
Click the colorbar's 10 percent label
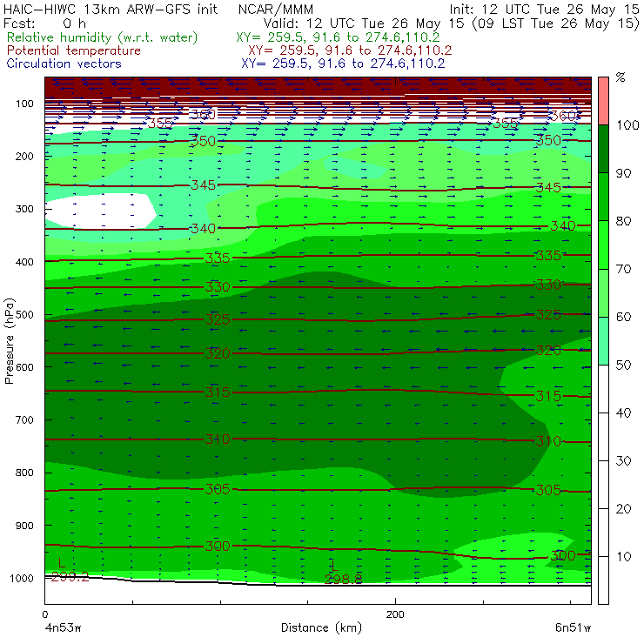(623, 556)
